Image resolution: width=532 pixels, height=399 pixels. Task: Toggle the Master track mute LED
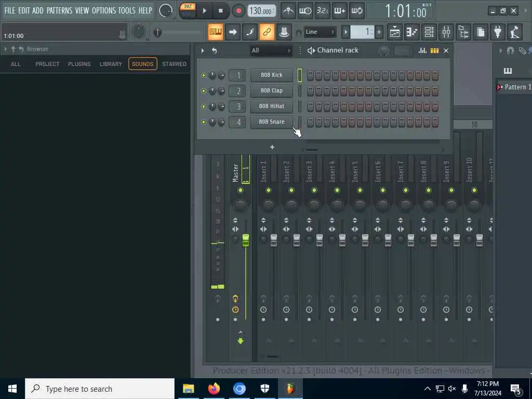tap(241, 190)
